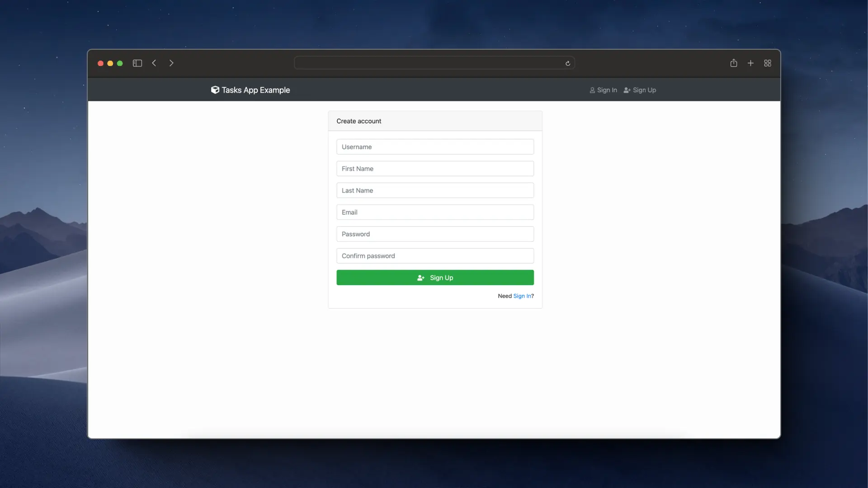Image resolution: width=868 pixels, height=488 pixels.
Task: Click the browser sidebar toggle icon
Action: 137,63
